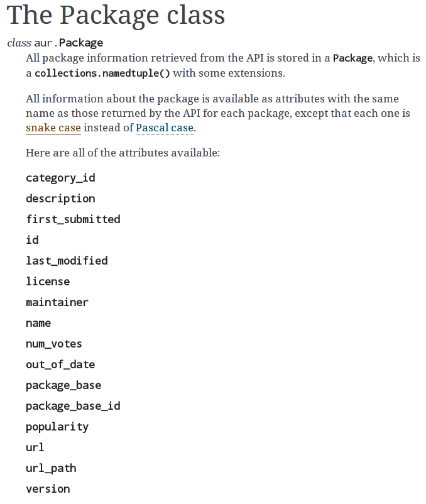426x504 pixels.
Task: Select the name attribute
Action: pyautogui.click(x=38, y=324)
